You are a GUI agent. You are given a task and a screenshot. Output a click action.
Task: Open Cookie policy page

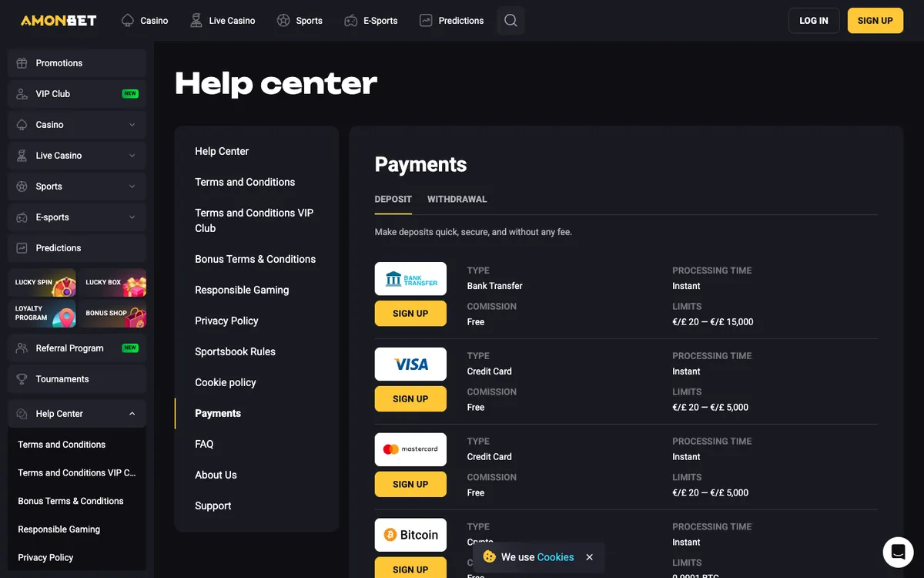point(226,382)
